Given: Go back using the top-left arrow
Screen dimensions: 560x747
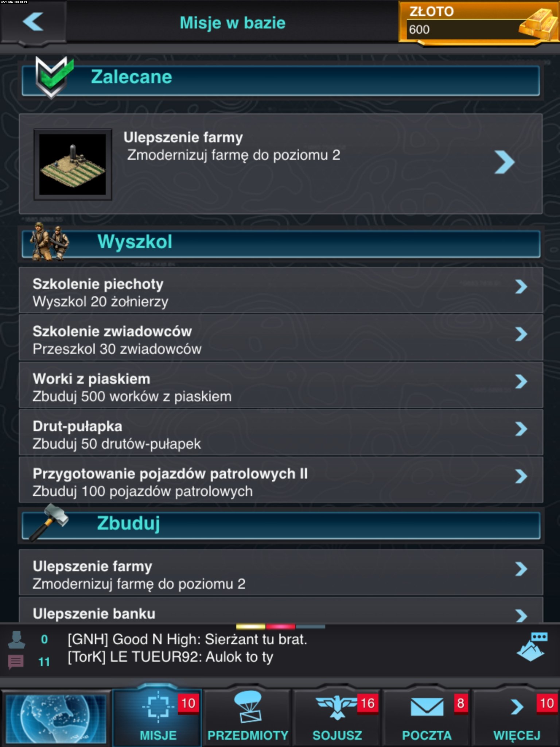Looking at the screenshot, I should (x=33, y=22).
